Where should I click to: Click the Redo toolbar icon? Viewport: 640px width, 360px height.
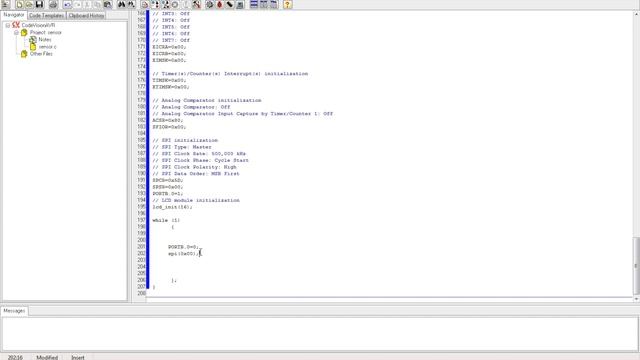[78, 4]
